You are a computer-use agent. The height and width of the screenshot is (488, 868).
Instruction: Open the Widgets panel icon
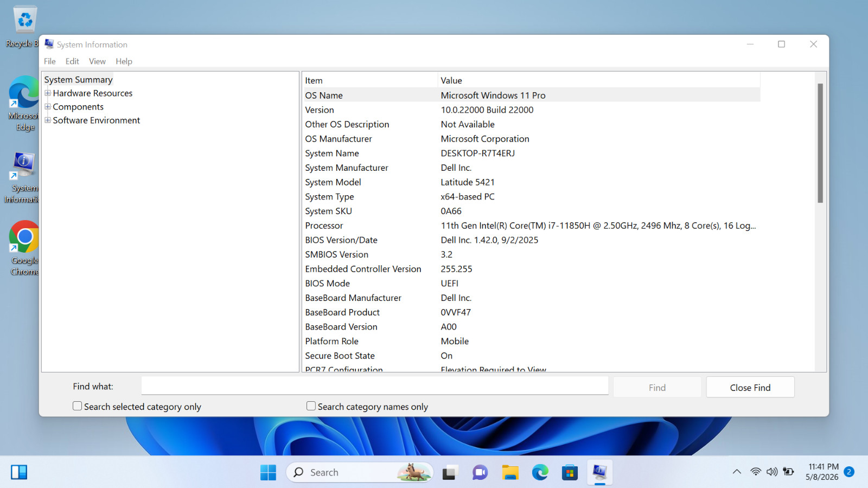pos(19,472)
